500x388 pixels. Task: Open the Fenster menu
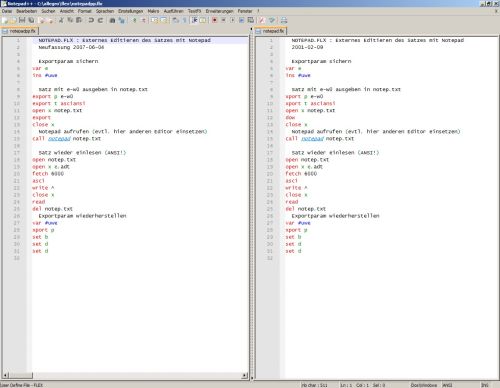click(x=245, y=11)
